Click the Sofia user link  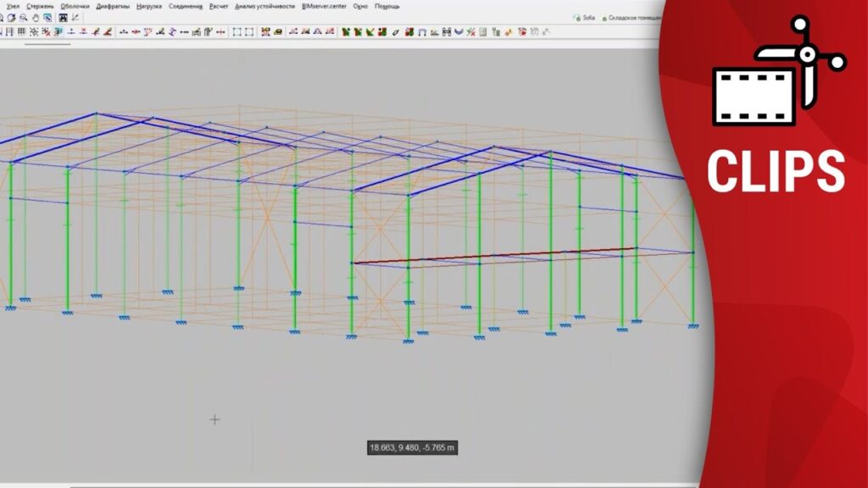[585, 17]
